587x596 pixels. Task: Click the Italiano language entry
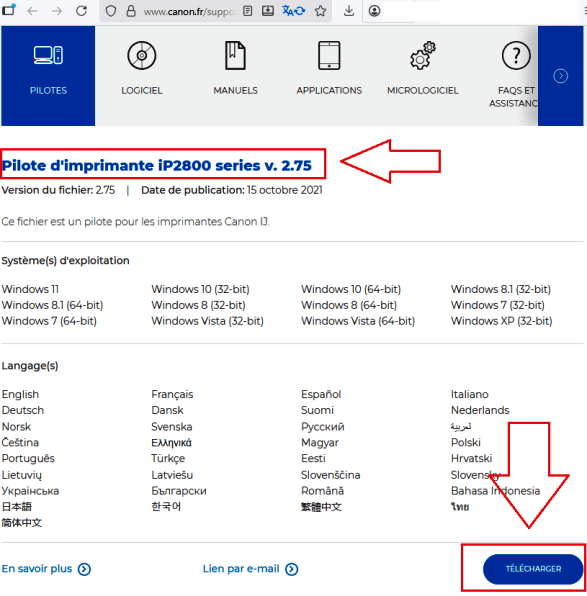470,394
